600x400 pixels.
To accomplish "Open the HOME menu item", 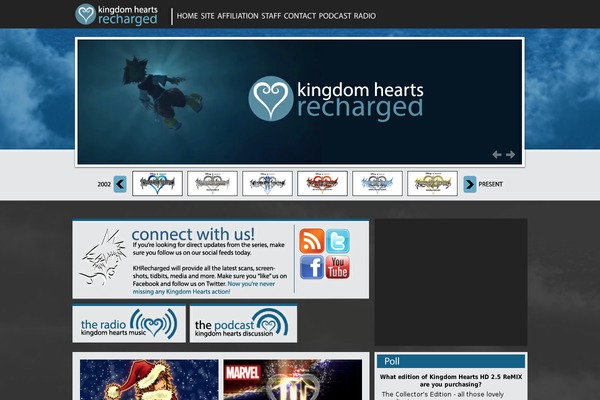I will coord(187,16).
